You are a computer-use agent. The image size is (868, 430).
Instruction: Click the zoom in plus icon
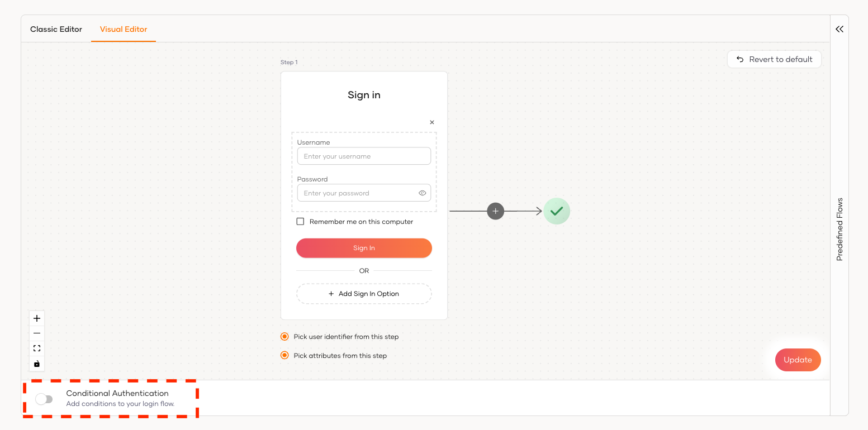pos(37,318)
